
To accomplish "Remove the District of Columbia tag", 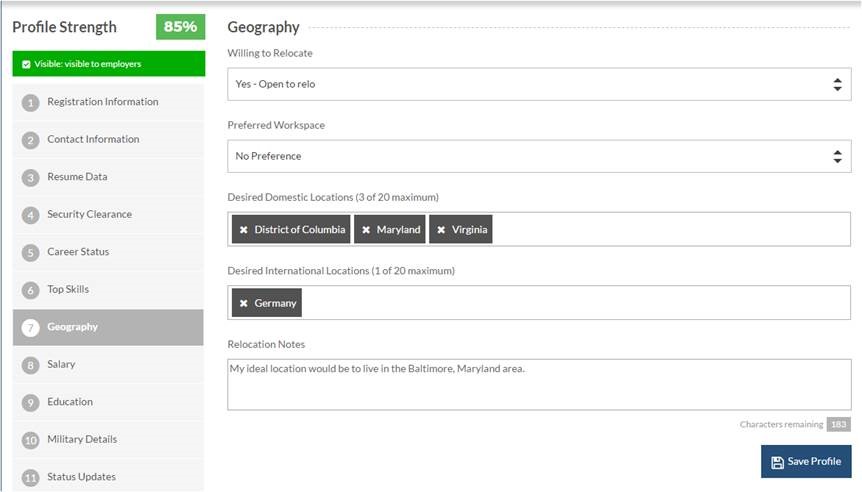I will [x=244, y=230].
